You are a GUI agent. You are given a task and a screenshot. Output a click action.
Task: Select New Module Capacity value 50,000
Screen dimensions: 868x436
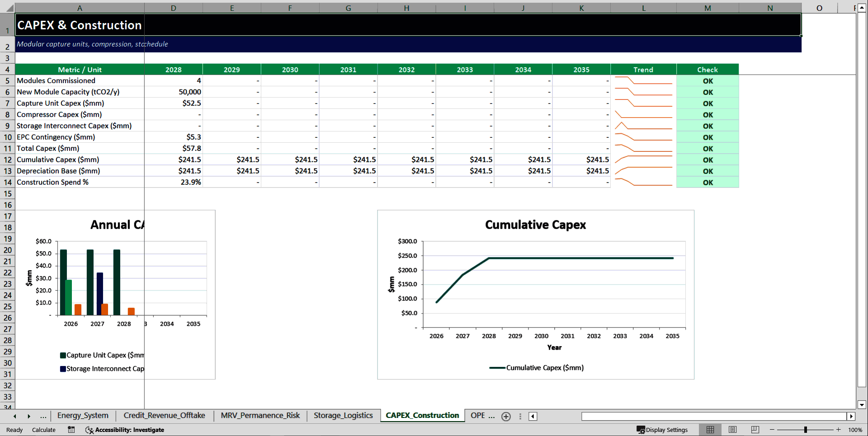[x=174, y=92]
